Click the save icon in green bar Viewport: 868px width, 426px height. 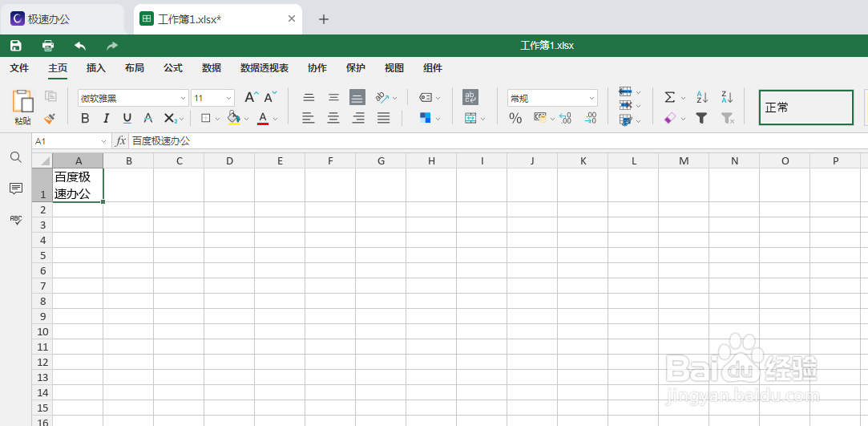(x=16, y=46)
